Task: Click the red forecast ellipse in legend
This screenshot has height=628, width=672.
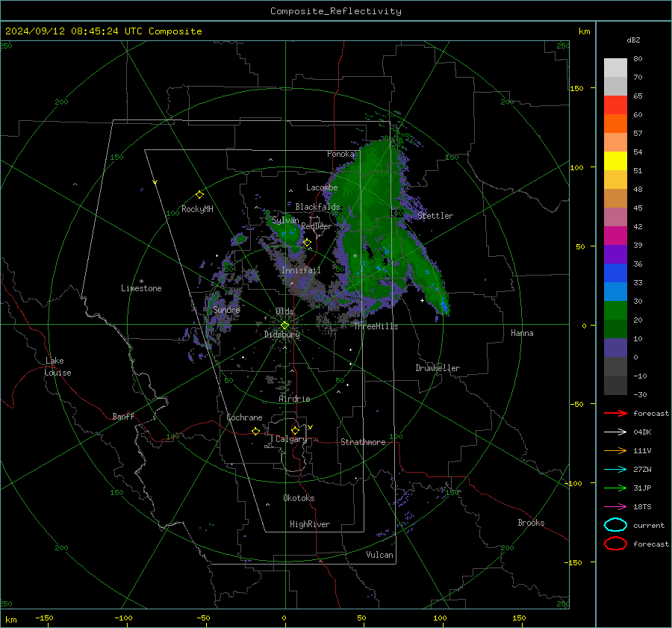Action: (615, 544)
